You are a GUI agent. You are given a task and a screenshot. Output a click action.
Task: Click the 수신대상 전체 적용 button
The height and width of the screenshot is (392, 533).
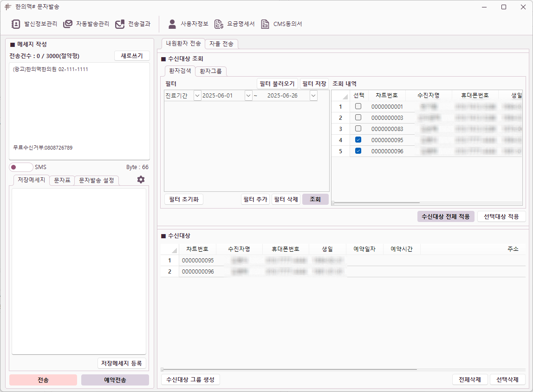point(446,216)
